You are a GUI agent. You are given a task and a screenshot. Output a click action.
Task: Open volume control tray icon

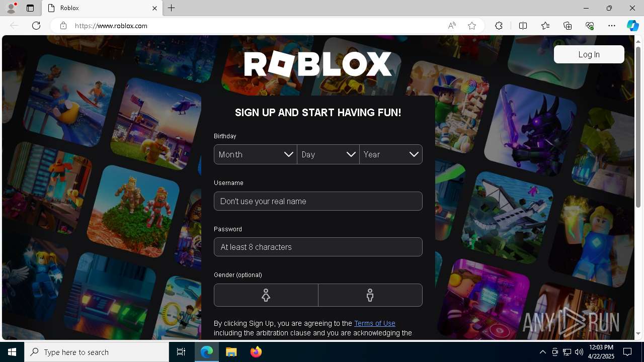[x=579, y=352]
